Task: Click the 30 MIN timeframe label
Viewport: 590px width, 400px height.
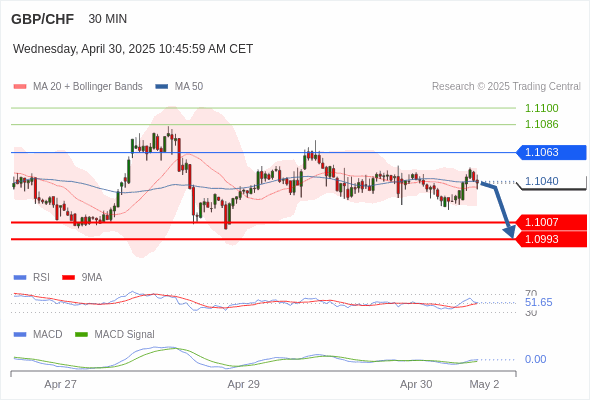Action: 108,19
